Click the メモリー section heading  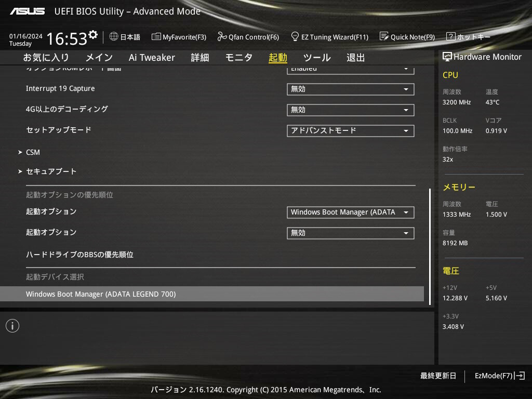point(459,187)
